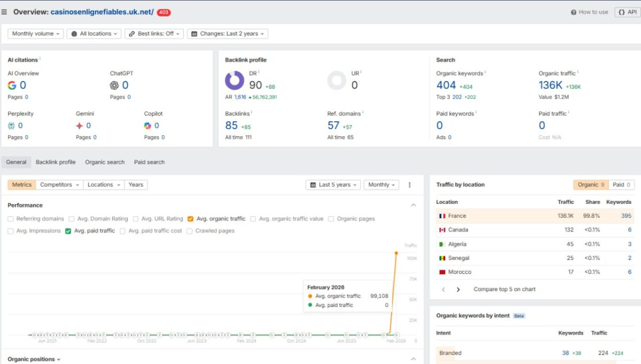This screenshot has height=364, width=641.
Task: Click the Google AI Overview icon
Action: click(12, 85)
